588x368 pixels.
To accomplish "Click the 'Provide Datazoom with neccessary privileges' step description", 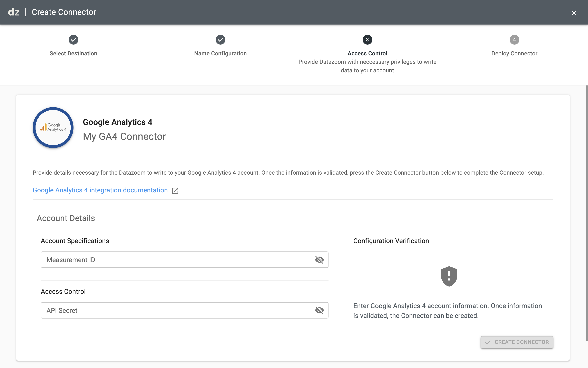I will [367, 66].
